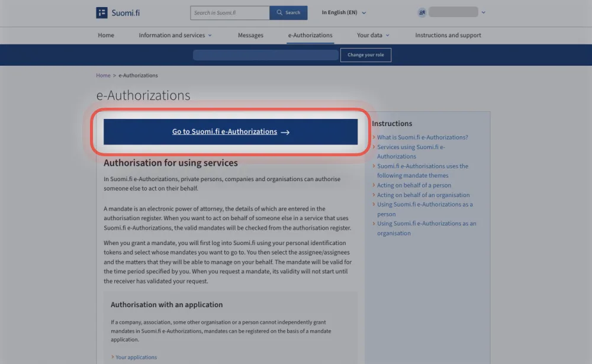Image resolution: width=592 pixels, height=364 pixels.
Task: Click the Authorisation for using services heading
Action: (x=170, y=163)
